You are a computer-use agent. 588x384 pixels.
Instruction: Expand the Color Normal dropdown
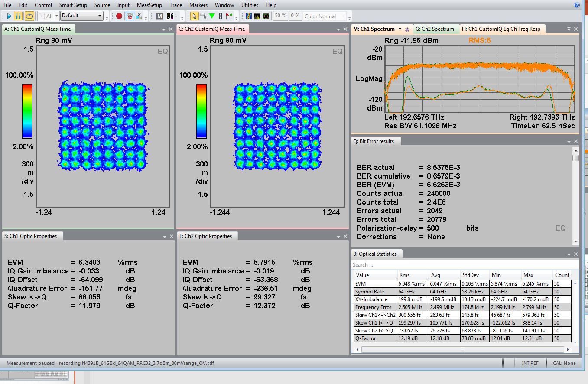click(x=343, y=16)
